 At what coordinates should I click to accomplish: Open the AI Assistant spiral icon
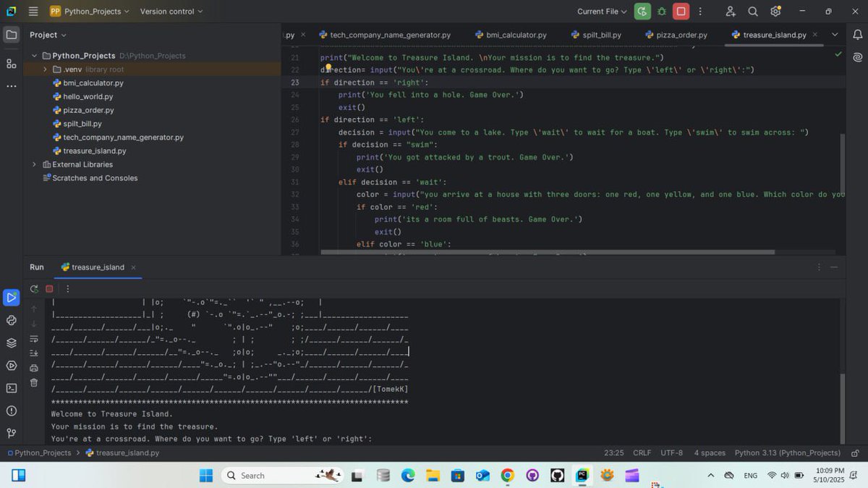[857, 56]
